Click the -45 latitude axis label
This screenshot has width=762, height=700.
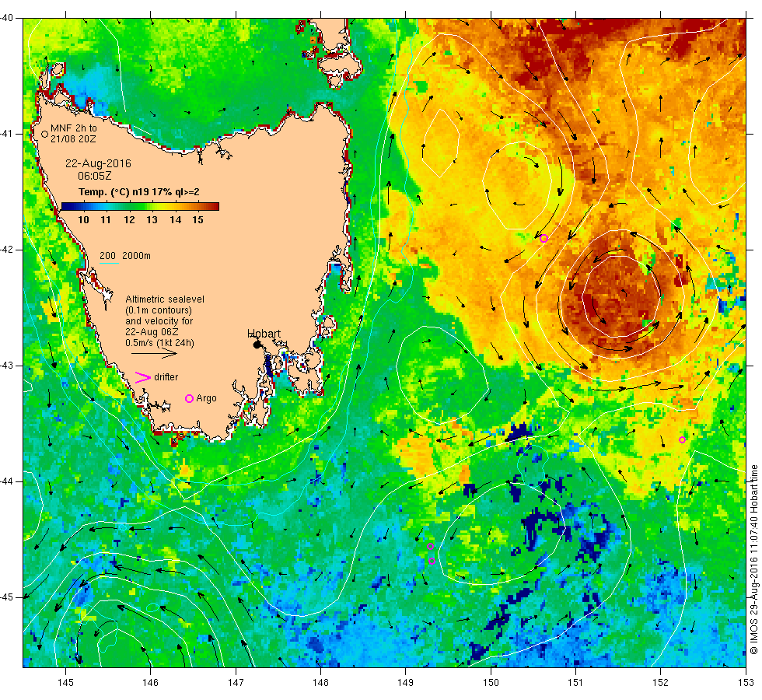(x=7, y=597)
